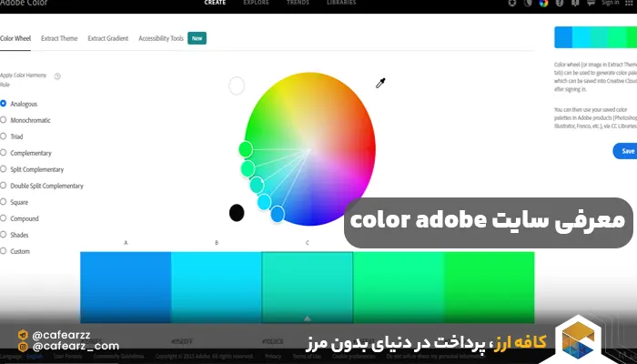Select the blue swatch labeled A
The height and width of the screenshot is (364, 637).
point(126,288)
